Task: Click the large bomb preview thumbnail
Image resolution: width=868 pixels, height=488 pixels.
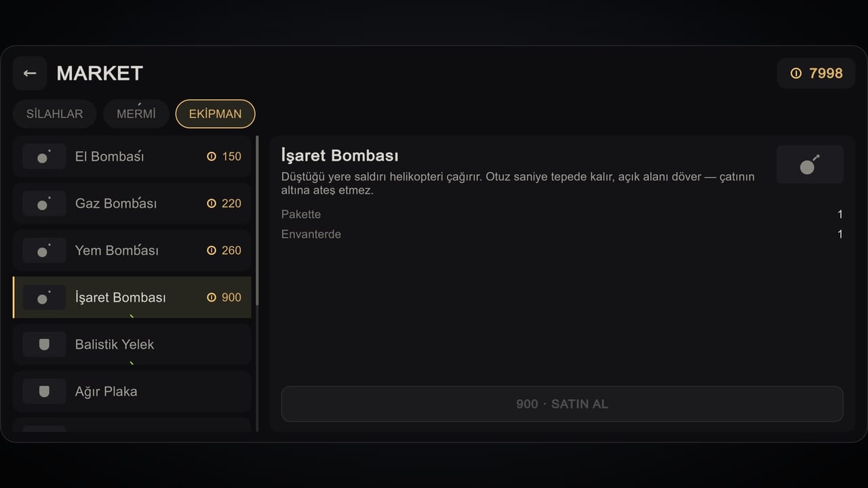Action: [810, 165]
